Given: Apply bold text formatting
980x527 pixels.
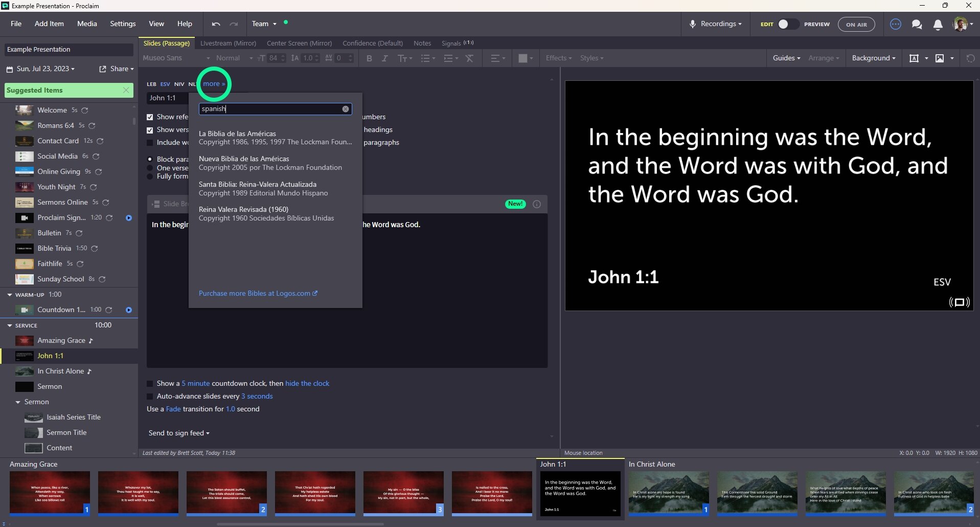Looking at the screenshot, I should coord(369,58).
